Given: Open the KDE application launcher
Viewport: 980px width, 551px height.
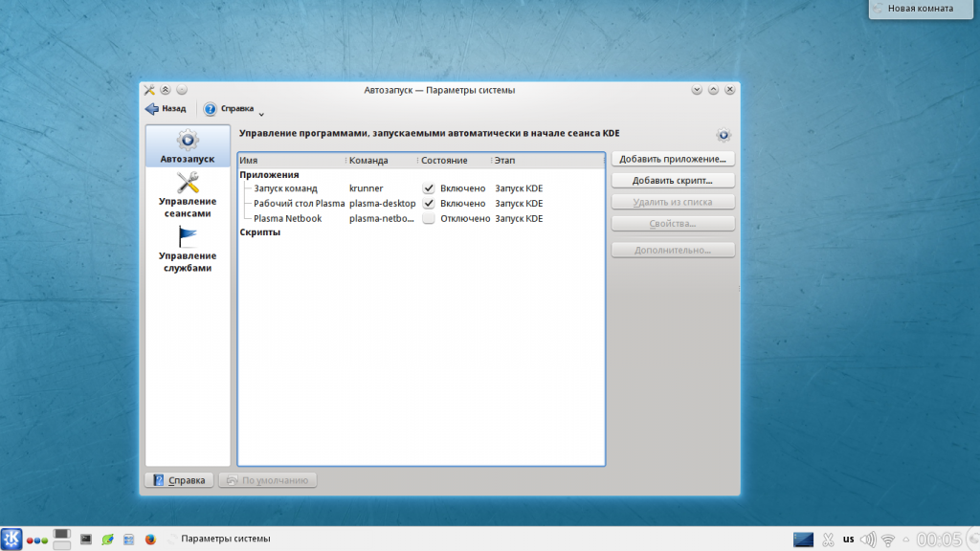Looking at the screenshot, I should 11,539.
